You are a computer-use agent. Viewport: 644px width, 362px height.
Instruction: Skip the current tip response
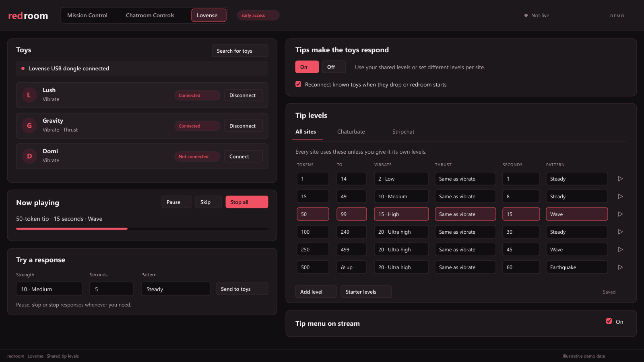click(208, 202)
